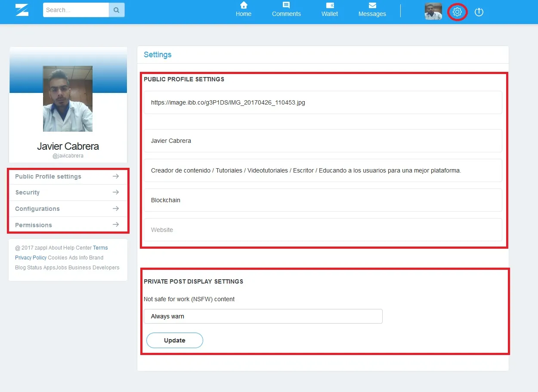This screenshot has width=538, height=392.
Task: Click the profile image URL field
Action: 323,102
